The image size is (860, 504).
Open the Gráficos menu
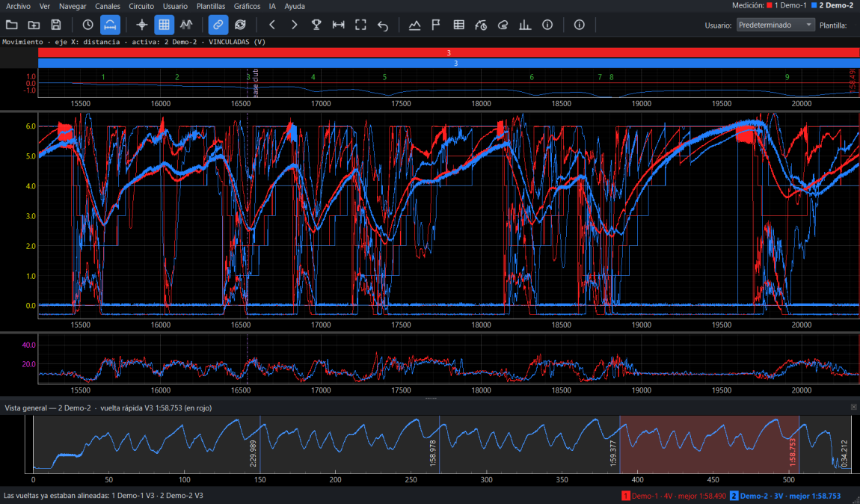(x=247, y=6)
